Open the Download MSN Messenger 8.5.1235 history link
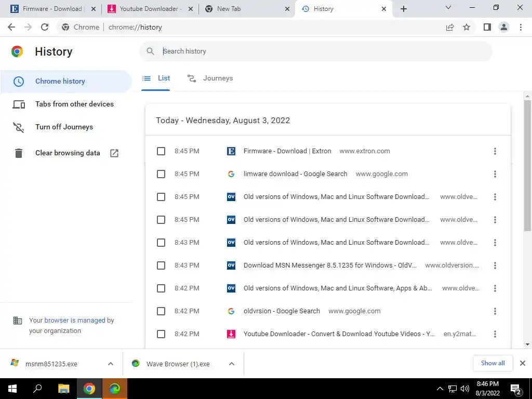This screenshot has width=532, height=399. point(330,265)
